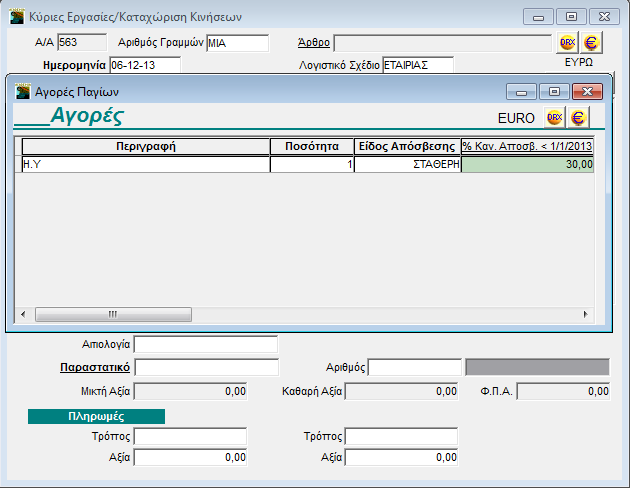
Task: Click the horizontal scrollbar thumb in the grid
Action: pos(113,314)
